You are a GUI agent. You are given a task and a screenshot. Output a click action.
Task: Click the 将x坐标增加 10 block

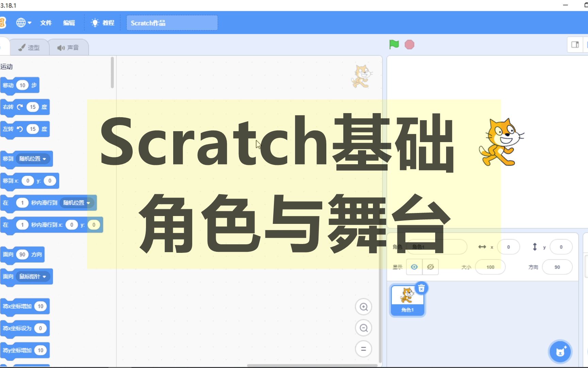click(x=25, y=306)
